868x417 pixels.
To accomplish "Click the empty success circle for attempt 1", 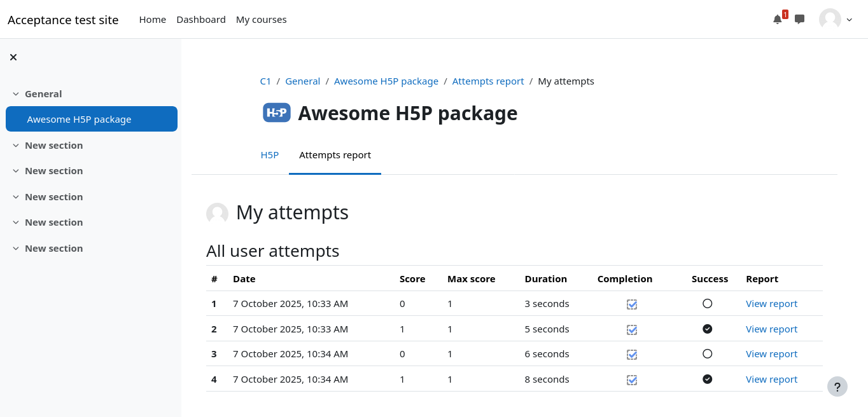I will [707, 304].
